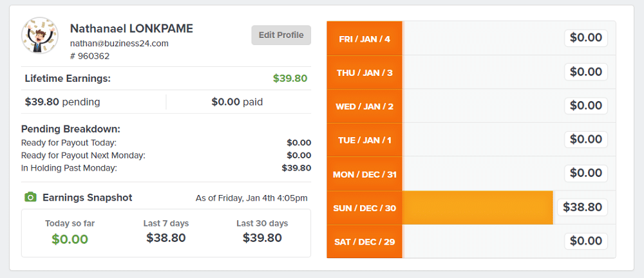
Task: Select the SUN / DEC / 30 label
Action: click(365, 208)
